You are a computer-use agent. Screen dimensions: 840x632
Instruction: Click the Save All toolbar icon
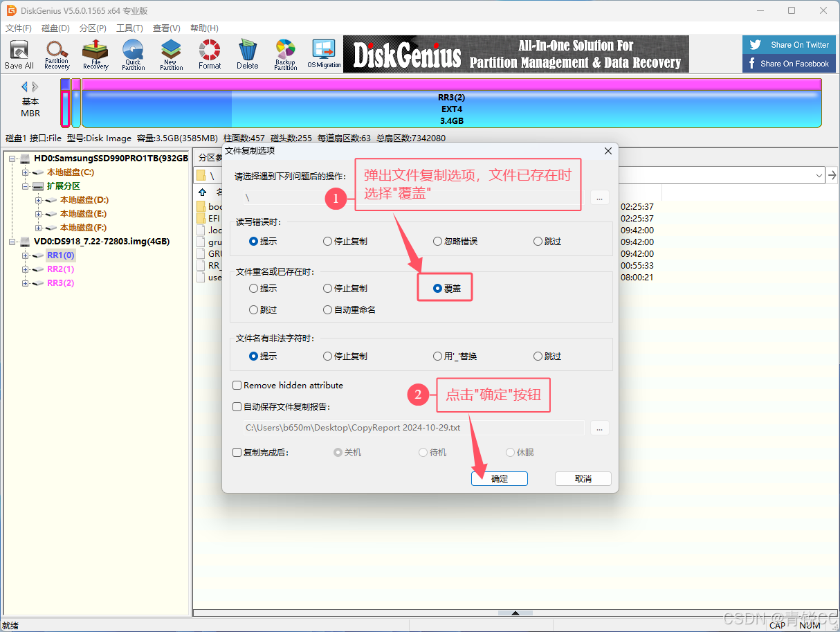19,55
